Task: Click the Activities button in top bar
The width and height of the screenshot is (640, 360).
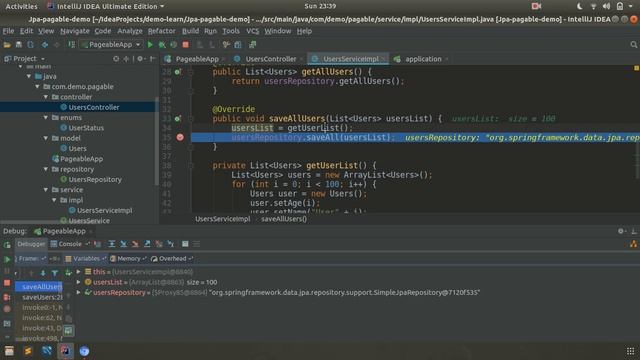Action: point(21,6)
